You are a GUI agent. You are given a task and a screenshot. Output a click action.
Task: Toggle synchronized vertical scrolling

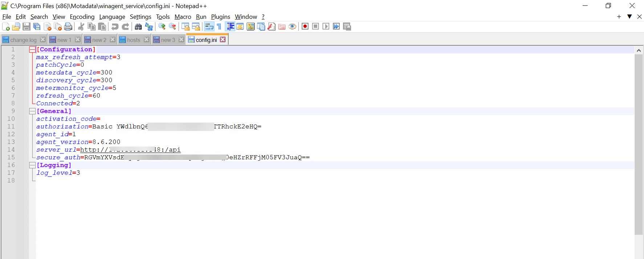click(186, 26)
